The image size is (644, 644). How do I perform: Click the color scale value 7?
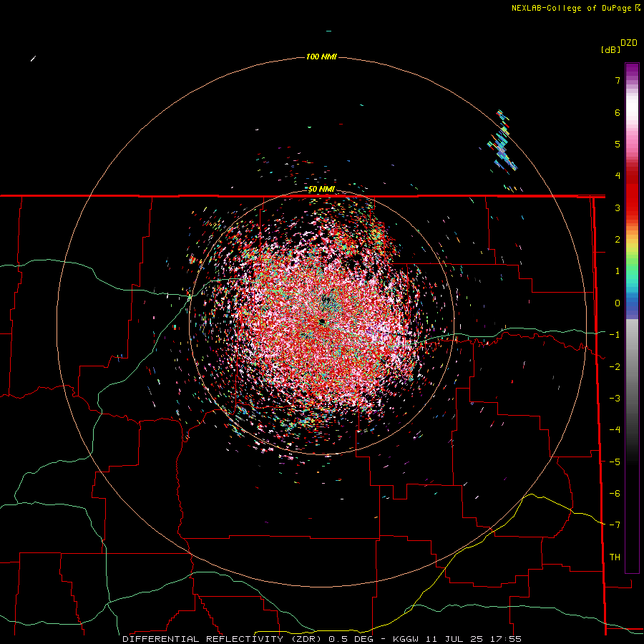click(x=618, y=80)
